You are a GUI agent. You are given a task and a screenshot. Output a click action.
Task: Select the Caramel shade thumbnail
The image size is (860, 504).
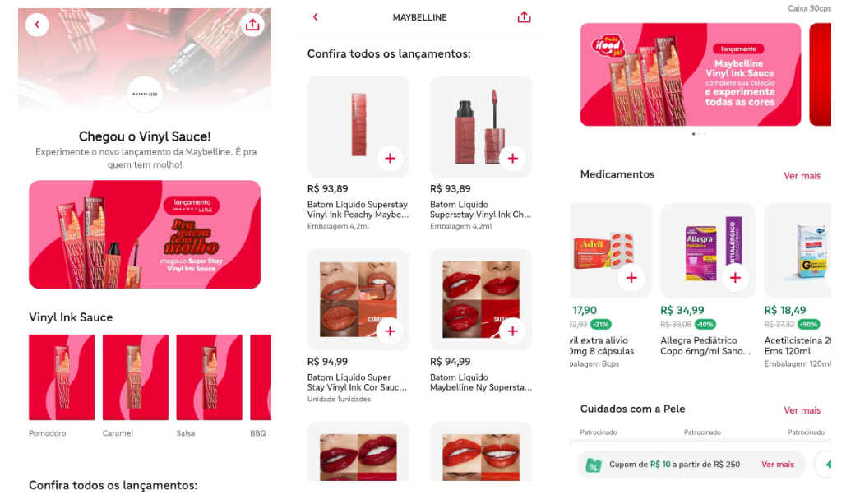[136, 377]
